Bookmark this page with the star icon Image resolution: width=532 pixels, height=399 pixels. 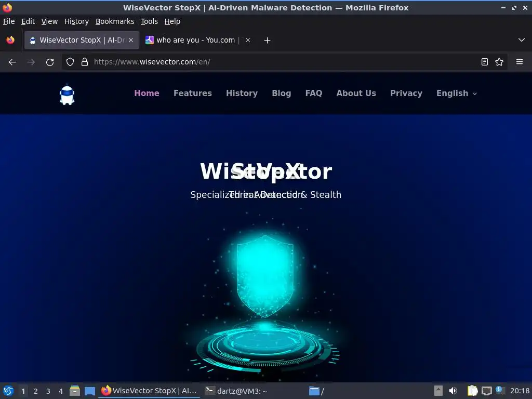coord(499,62)
